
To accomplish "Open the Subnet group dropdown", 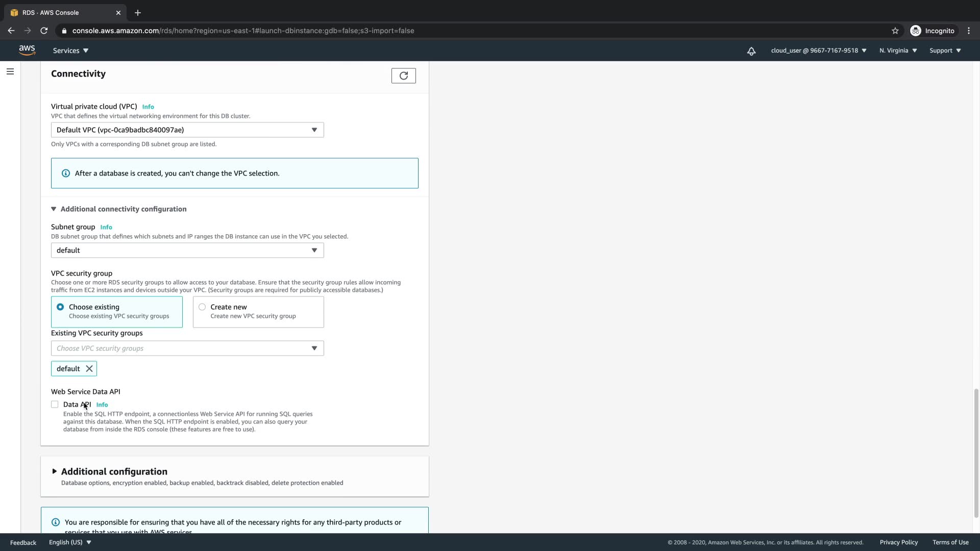I will tap(187, 250).
